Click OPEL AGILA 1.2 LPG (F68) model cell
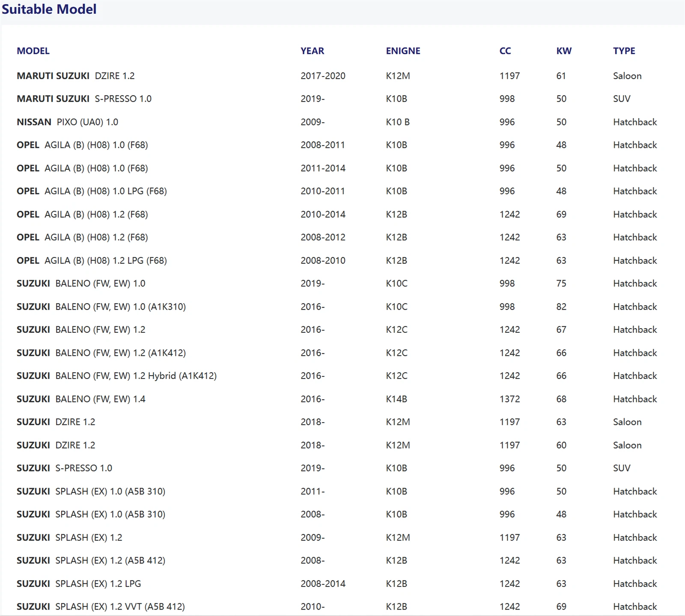 click(x=92, y=261)
